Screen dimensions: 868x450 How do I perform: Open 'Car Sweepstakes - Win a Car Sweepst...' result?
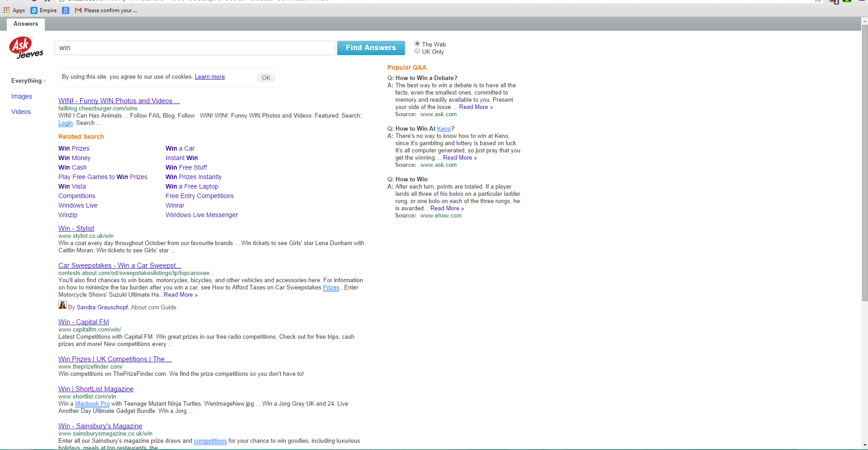click(119, 265)
